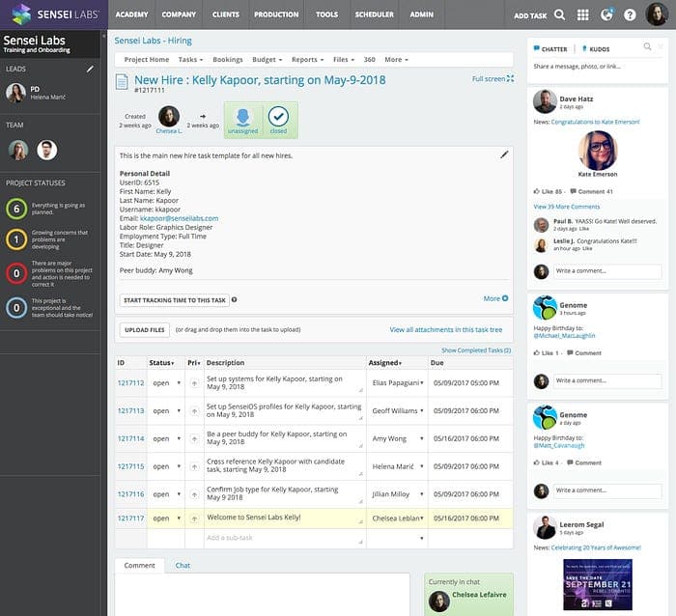Screen dimensions: 676x616
Task: Click Share a message, photo, or link field
Action: pos(577,67)
